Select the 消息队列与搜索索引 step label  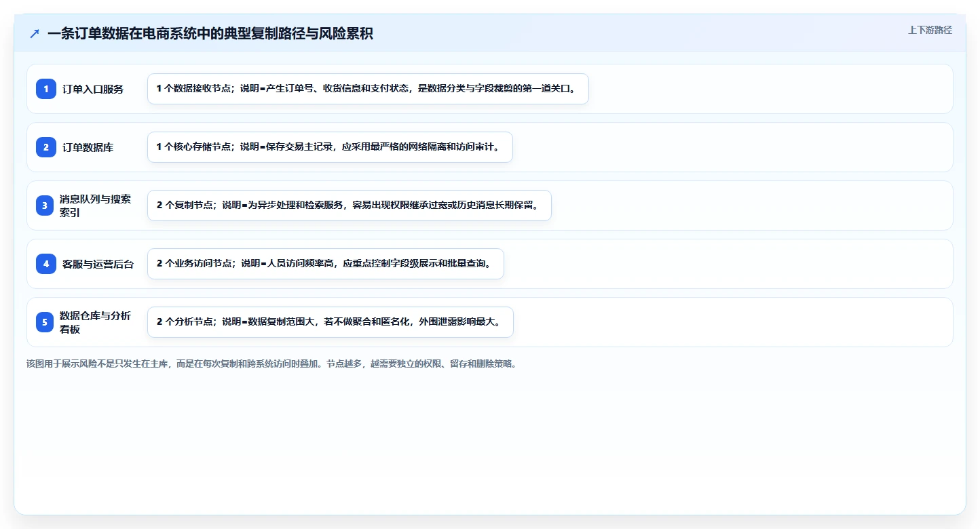tap(96, 205)
